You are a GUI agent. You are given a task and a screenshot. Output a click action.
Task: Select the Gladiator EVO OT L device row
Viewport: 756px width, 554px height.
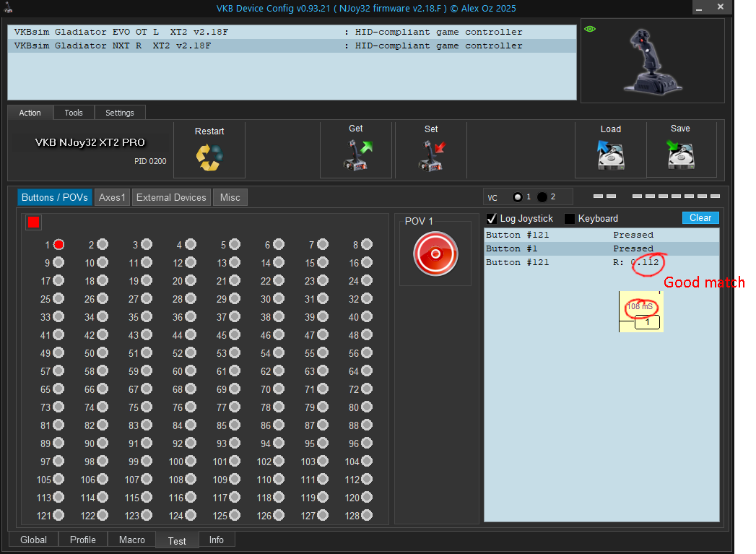click(x=292, y=32)
